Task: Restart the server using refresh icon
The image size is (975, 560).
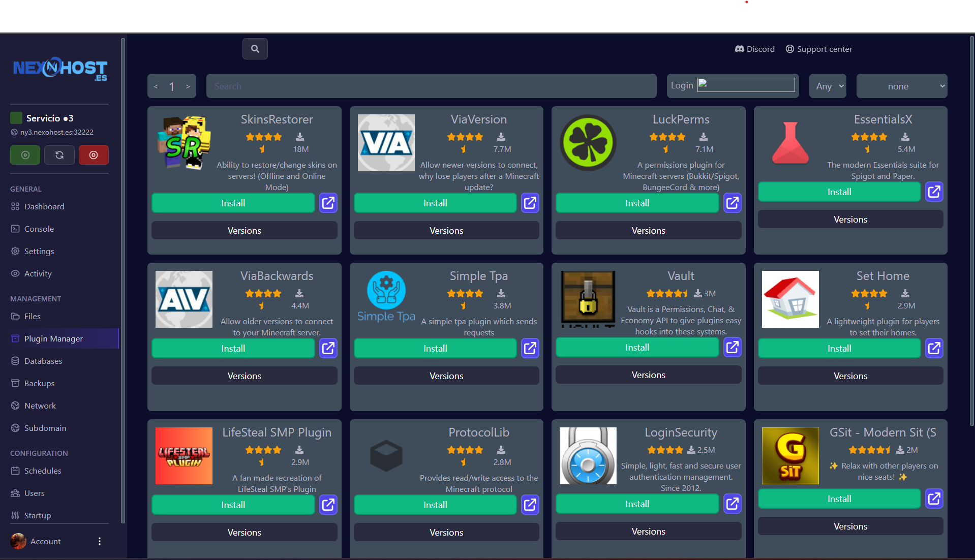Action: (x=59, y=155)
